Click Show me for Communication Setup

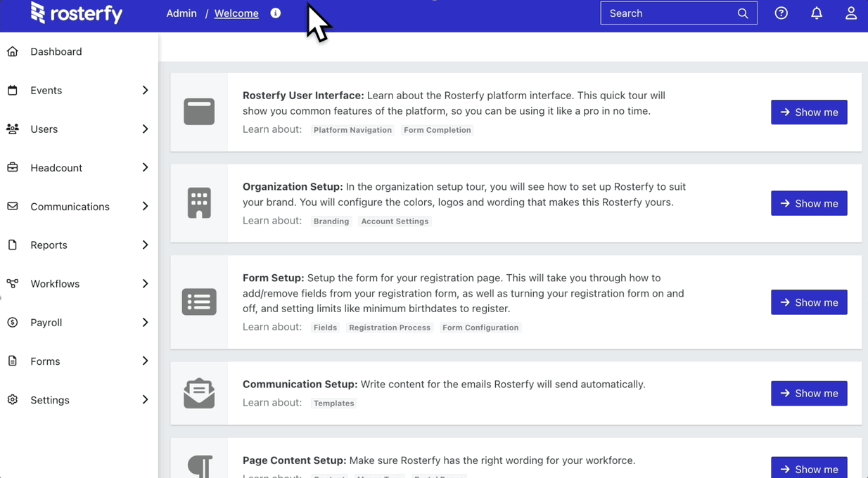(x=809, y=393)
